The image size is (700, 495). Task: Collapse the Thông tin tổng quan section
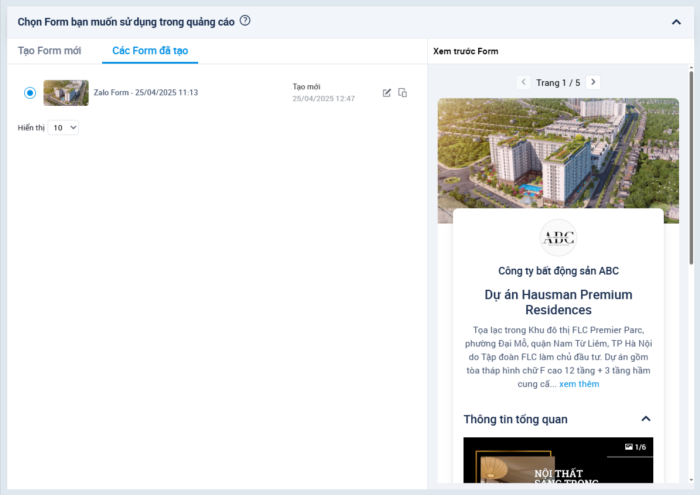tap(646, 419)
